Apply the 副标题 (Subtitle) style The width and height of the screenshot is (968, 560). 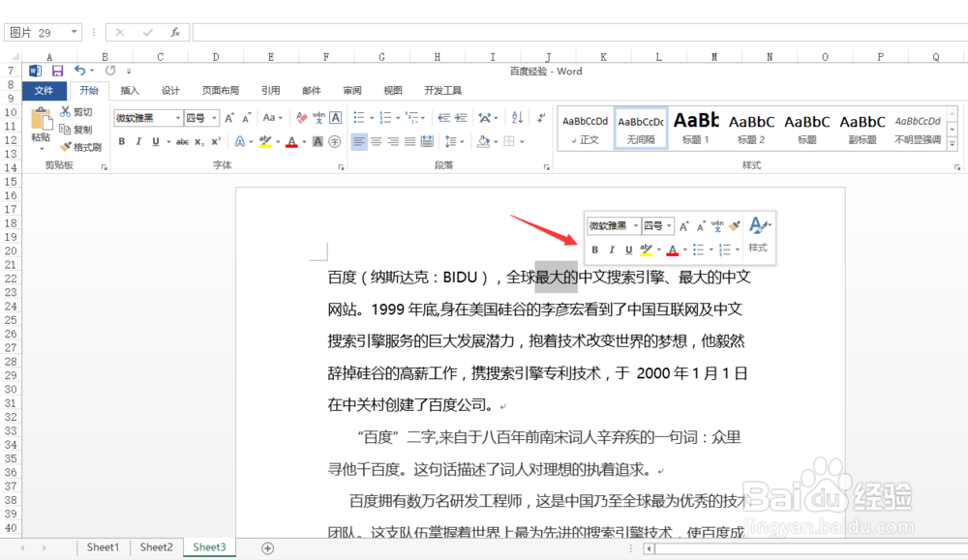tap(862, 129)
